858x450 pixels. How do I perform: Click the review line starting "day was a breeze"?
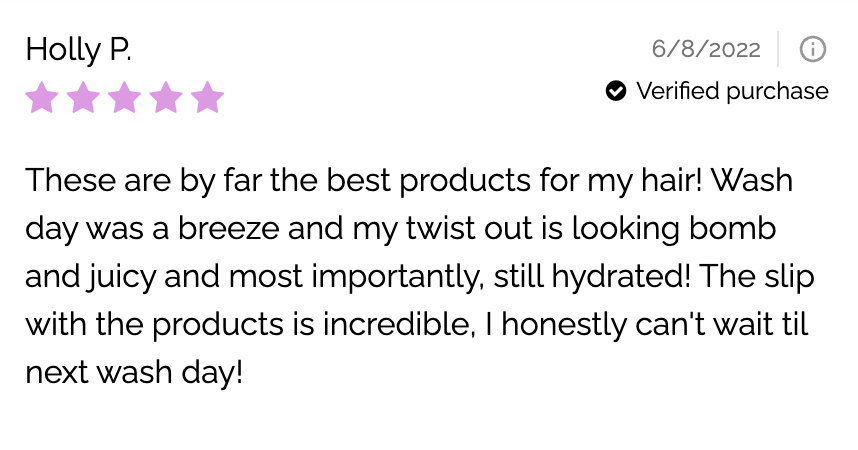coord(400,228)
